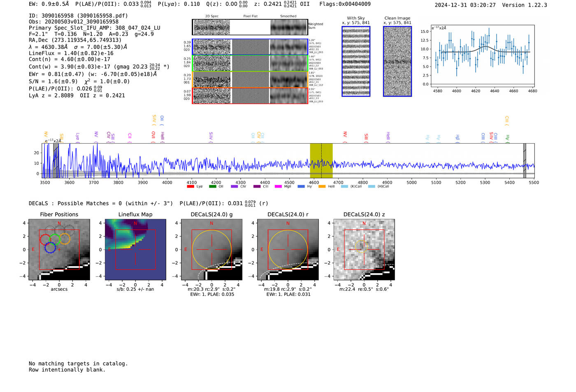Click the 'm:20.3 rc:2.9"' caption under g image
Screen dimensions: 576x392
pos(212,289)
